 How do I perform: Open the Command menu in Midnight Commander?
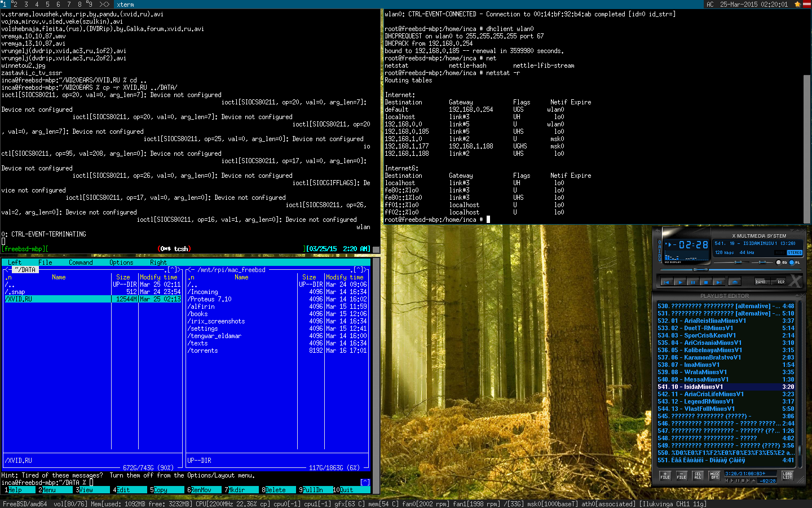click(x=81, y=262)
